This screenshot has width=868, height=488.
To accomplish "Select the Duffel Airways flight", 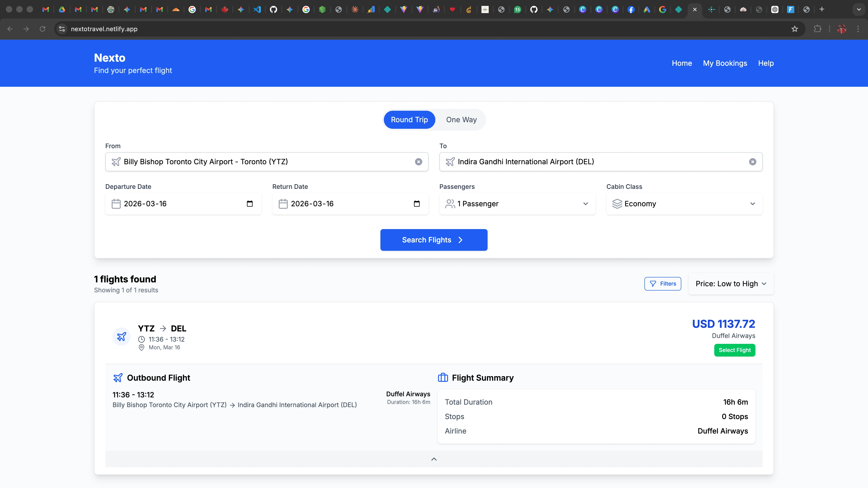I will pyautogui.click(x=735, y=350).
